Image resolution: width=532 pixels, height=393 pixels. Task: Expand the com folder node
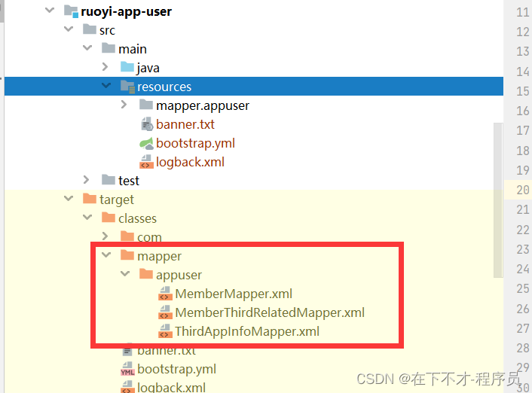[x=105, y=236]
